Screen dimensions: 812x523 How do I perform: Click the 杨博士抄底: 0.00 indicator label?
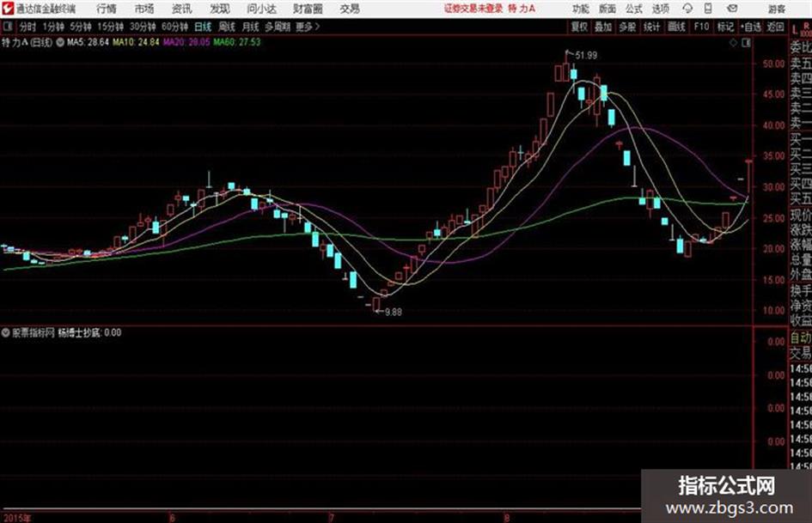89,332
